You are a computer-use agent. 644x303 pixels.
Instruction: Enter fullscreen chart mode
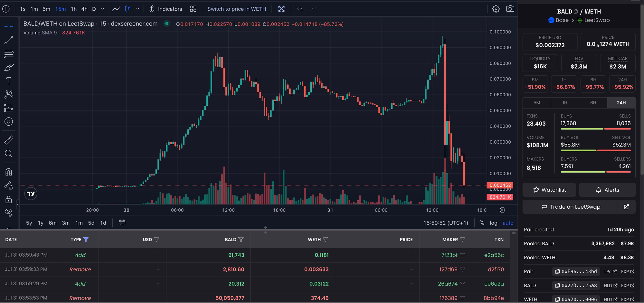click(x=281, y=9)
